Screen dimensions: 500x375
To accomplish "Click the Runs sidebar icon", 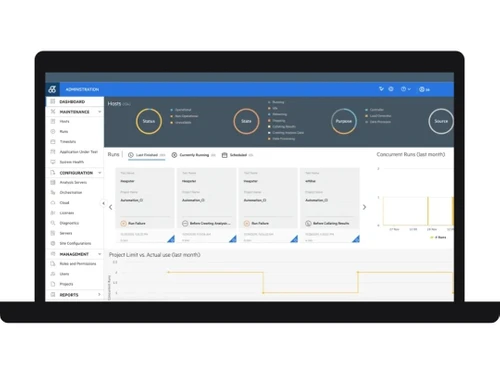I will 53,132.
